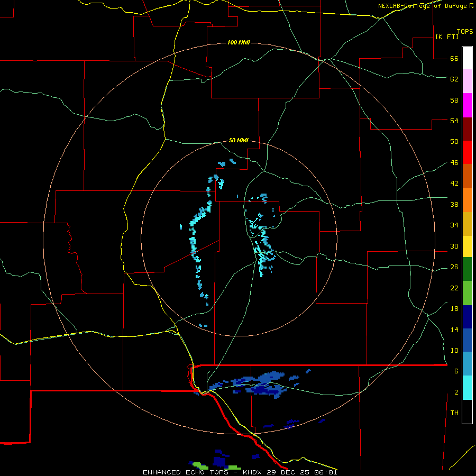476x476 pixels.
Task: Select the light pink legend color band
Action: click(467, 81)
